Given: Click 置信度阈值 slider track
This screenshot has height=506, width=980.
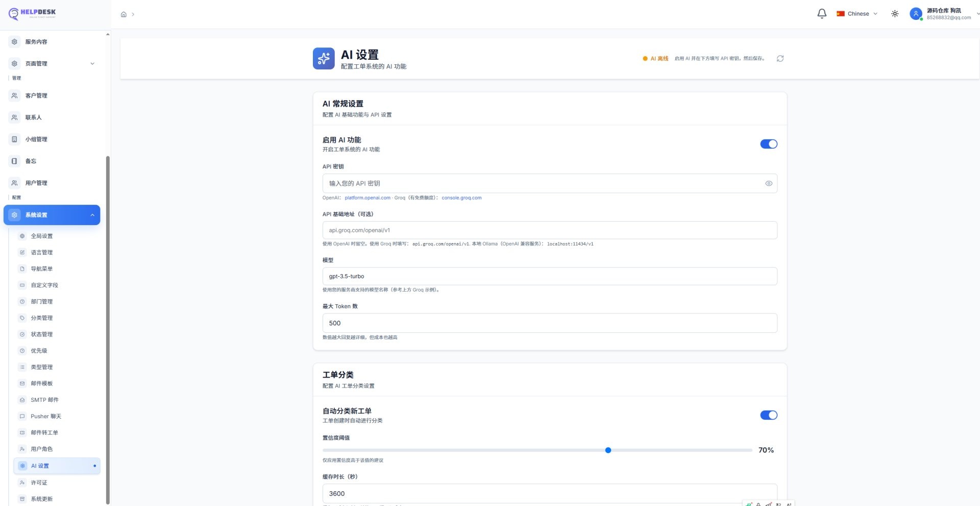Looking at the screenshot, I should click(537, 450).
